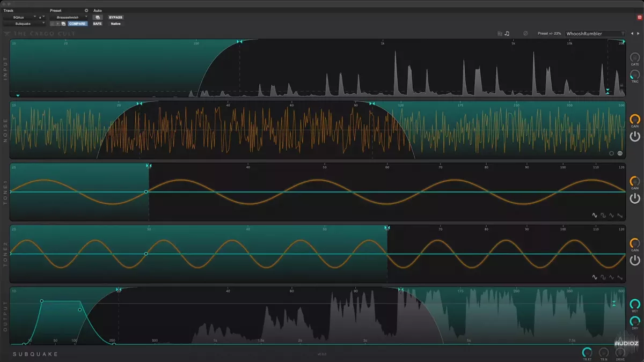Click the copy preset settings icon
This screenshot has width=644, height=362.
coord(63,24)
